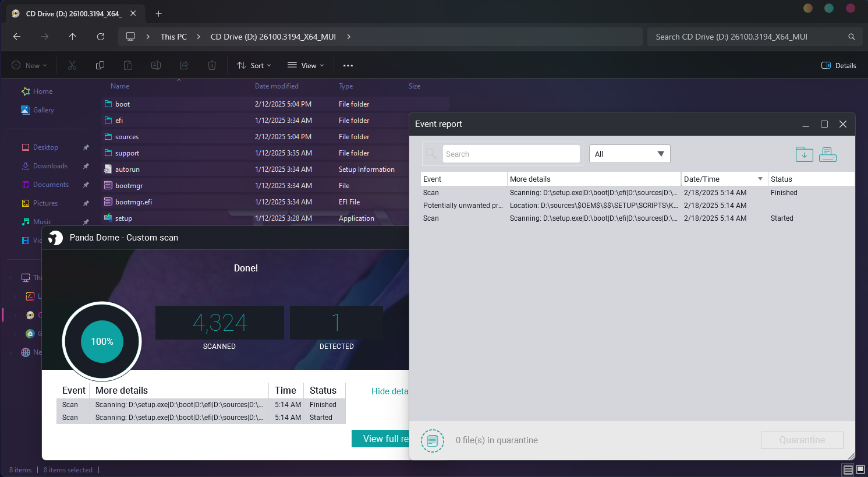Select the Potentially unwanted program event row
Image resolution: width=868 pixels, height=477 pixels.
pyautogui.click(x=637, y=206)
